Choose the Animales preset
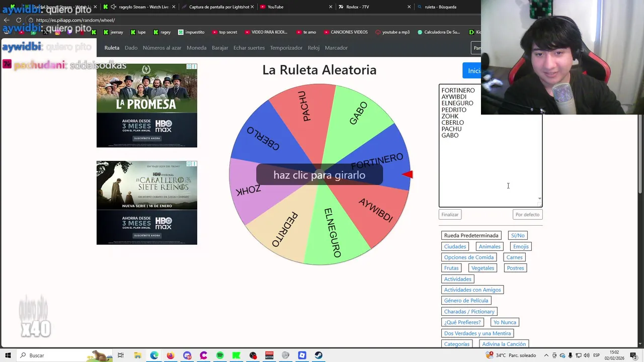 tap(490, 246)
